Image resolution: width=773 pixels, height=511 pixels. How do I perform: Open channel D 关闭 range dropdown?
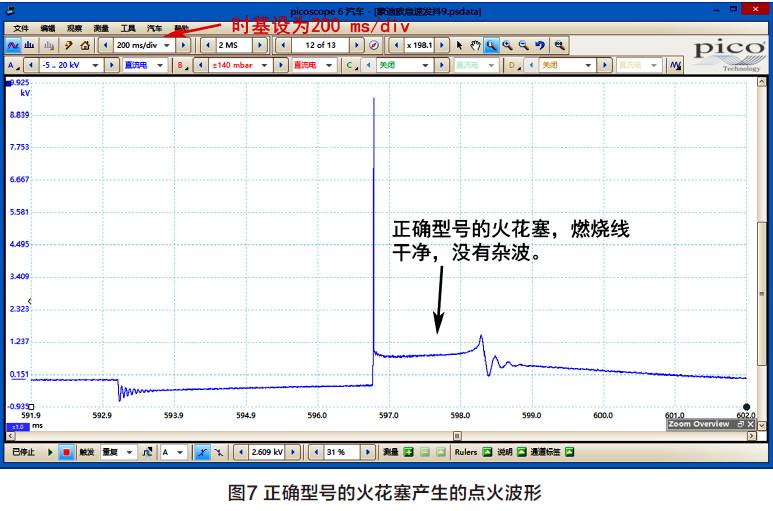coord(588,65)
